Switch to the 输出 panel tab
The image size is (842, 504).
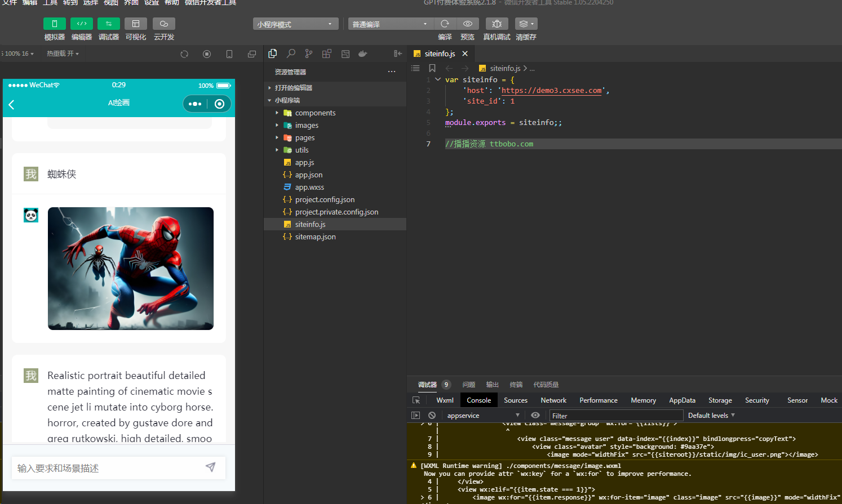[493, 385]
